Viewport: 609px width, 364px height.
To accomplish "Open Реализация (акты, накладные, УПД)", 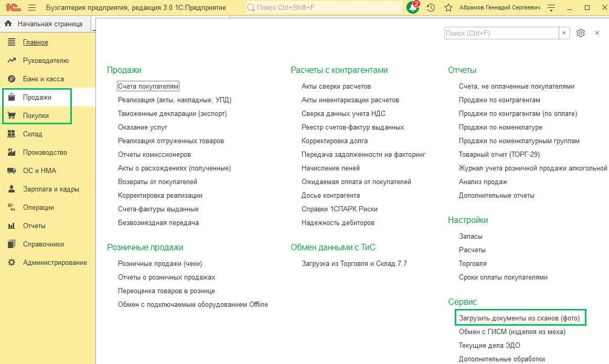I will (x=175, y=100).
